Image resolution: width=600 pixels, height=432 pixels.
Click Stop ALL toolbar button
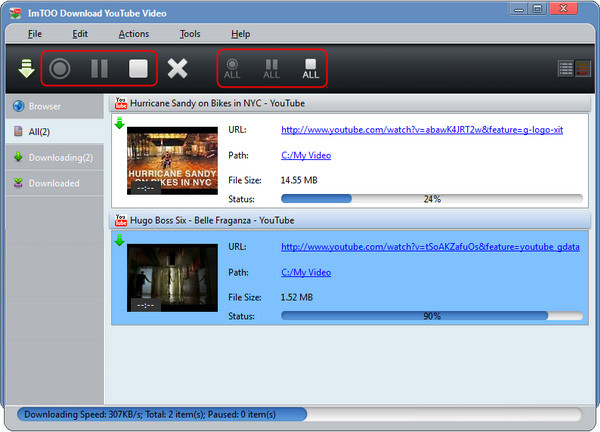311,69
